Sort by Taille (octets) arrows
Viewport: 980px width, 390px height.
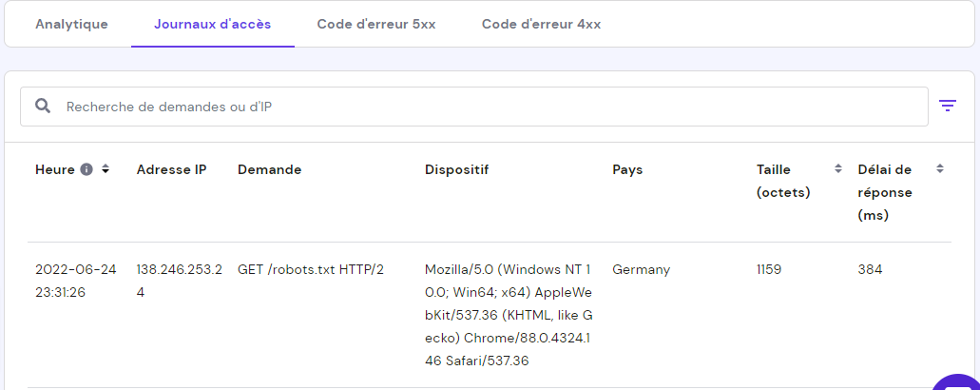pos(838,168)
